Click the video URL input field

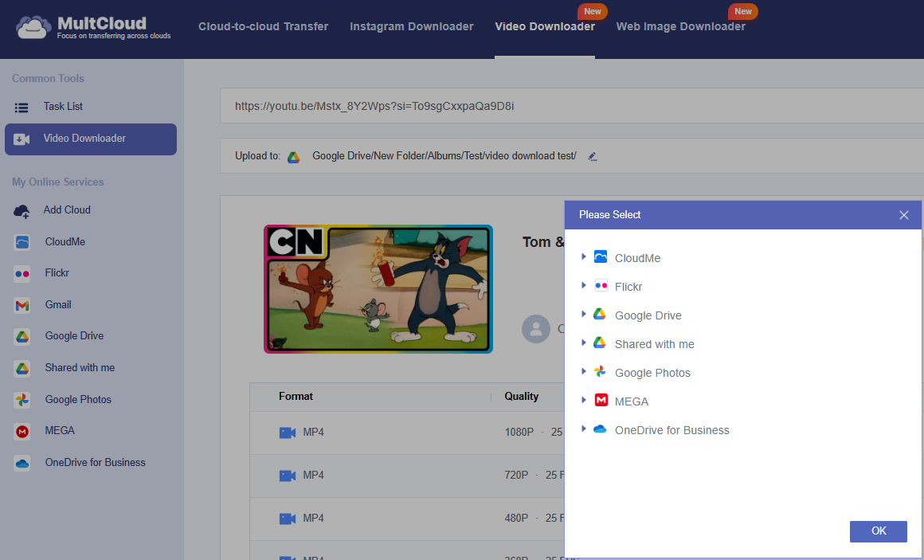point(572,106)
